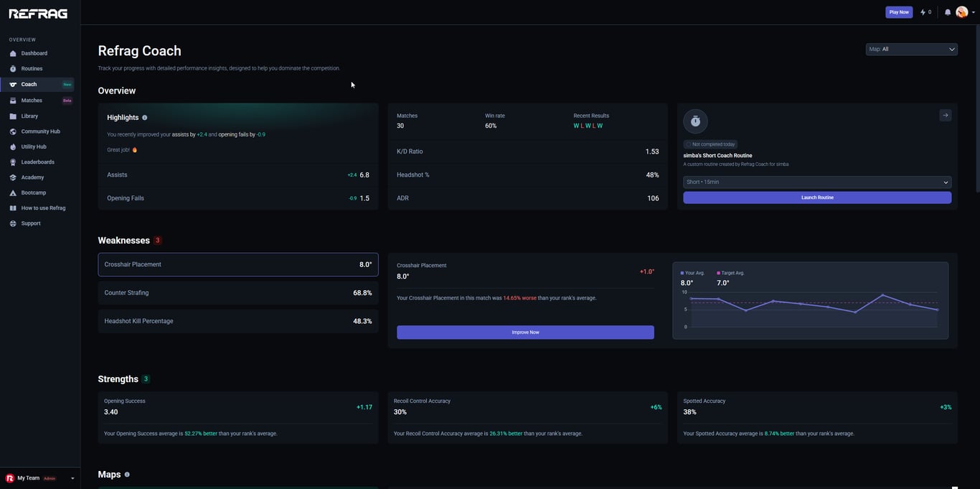The height and width of the screenshot is (489, 980).
Task: Click Win rate 60% value
Action: click(491, 126)
